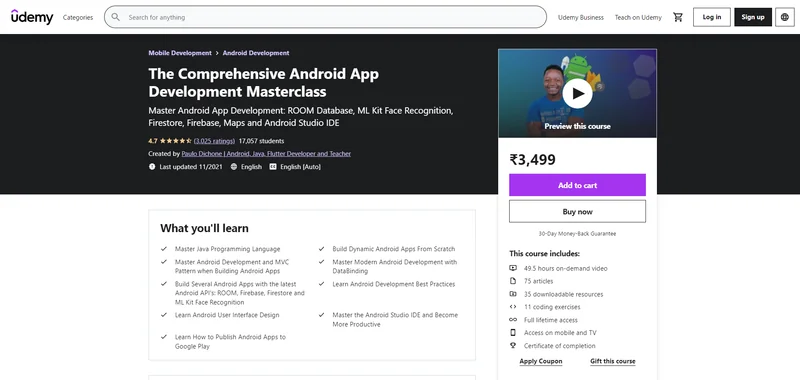Click the 49.5 hours on-demand video text

[565, 268]
